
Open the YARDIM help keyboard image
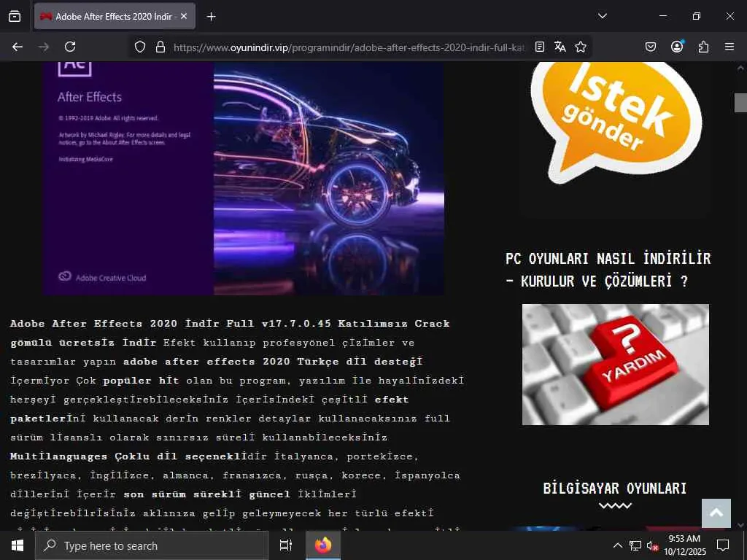[616, 365]
